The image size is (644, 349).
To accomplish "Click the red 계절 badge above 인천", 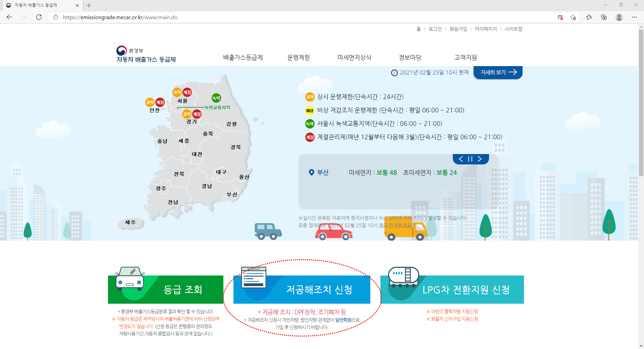I will point(160,102).
